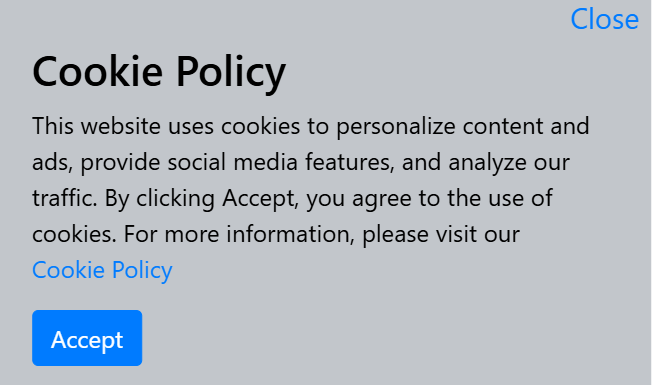This screenshot has width=652, height=385.
Task: Click the word 'This' starting the paragraph
Action: pos(53,126)
